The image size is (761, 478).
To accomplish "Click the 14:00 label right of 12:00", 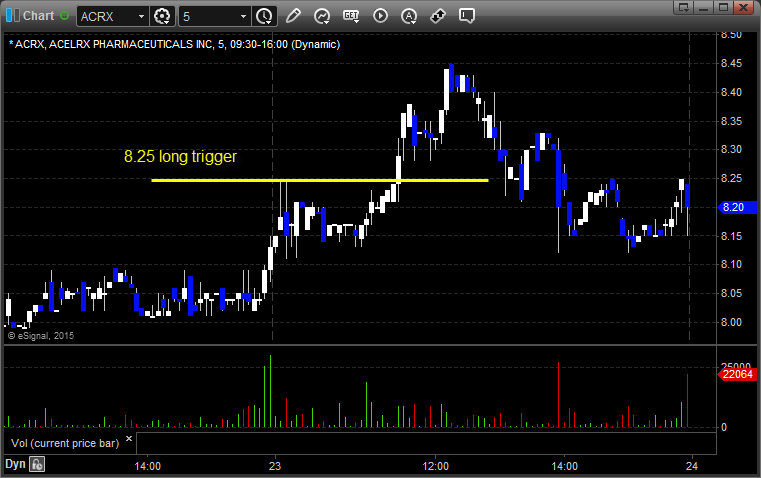I will point(564,466).
